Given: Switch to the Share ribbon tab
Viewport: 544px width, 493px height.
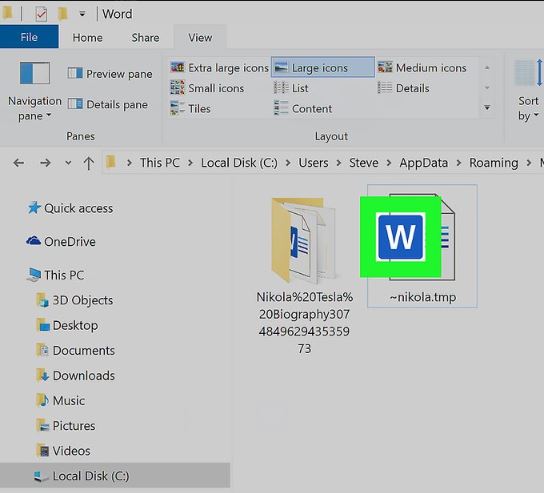Looking at the screenshot, I should [x=145, y=37].
